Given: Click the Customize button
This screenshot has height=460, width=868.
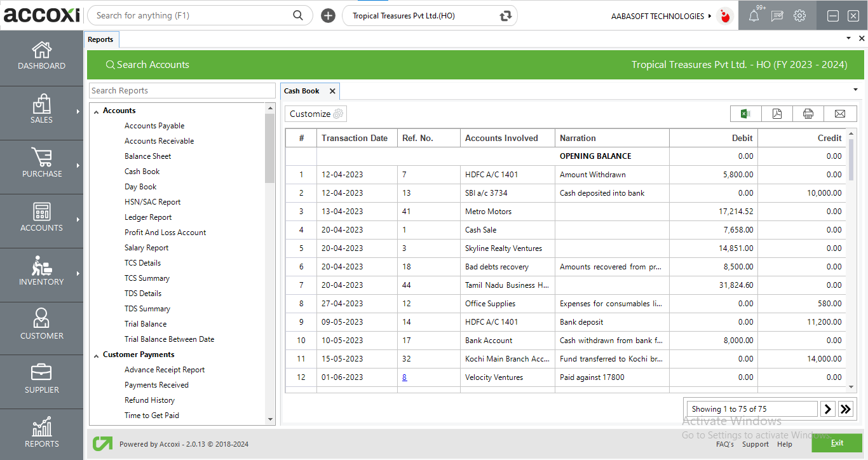Looking at the screenshot, I should [x=316, y=114].
